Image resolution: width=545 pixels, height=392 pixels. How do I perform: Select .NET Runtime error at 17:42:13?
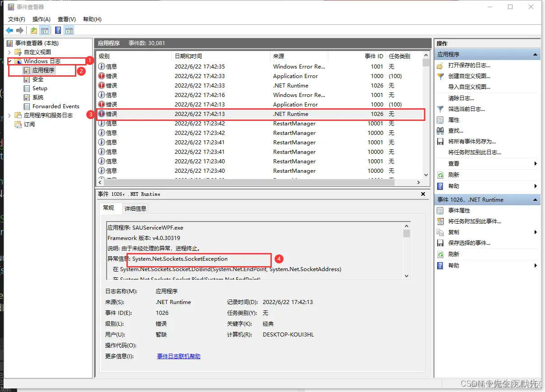[260, 114]
